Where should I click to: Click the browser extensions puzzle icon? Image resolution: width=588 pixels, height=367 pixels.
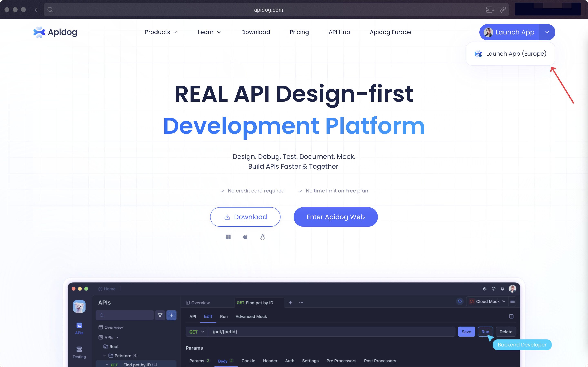(x=490, y=10)
